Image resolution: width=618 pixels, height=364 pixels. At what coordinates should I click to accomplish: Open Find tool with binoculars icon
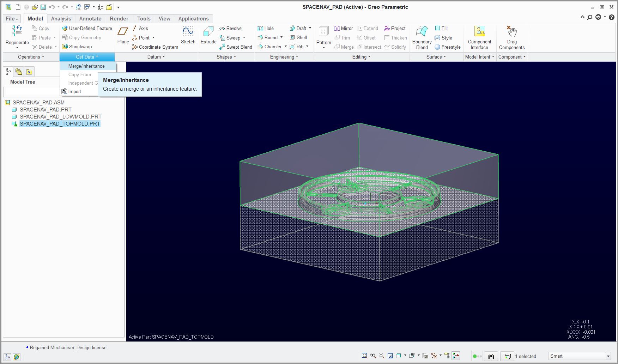pos(491,356)
